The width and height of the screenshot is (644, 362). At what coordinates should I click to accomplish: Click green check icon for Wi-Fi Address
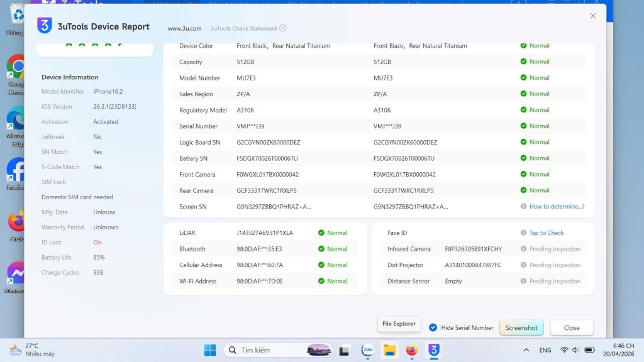click(321, 281)
